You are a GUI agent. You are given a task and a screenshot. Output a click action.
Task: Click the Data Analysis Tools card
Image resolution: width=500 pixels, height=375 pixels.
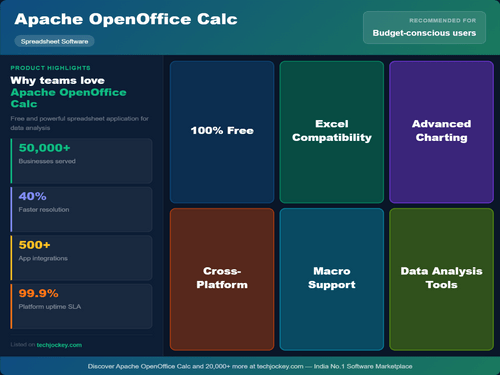pyautogui.click(x=441, y=279)
